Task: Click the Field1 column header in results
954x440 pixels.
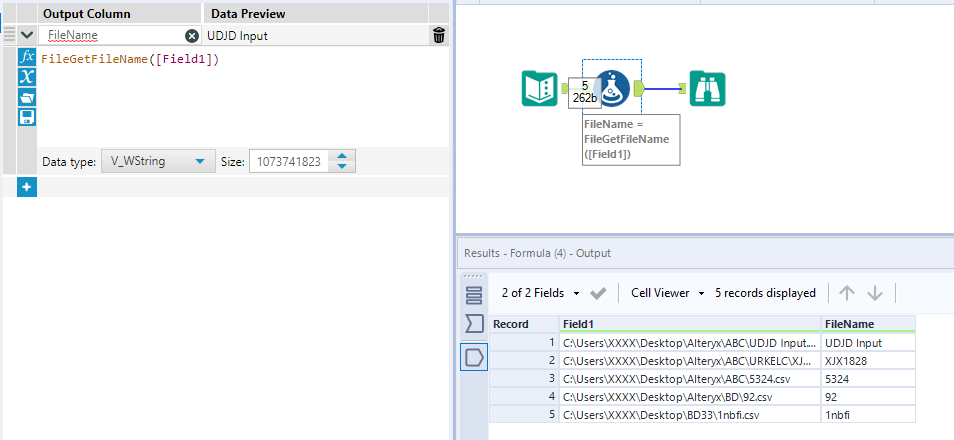Action: tap(688, 324)
